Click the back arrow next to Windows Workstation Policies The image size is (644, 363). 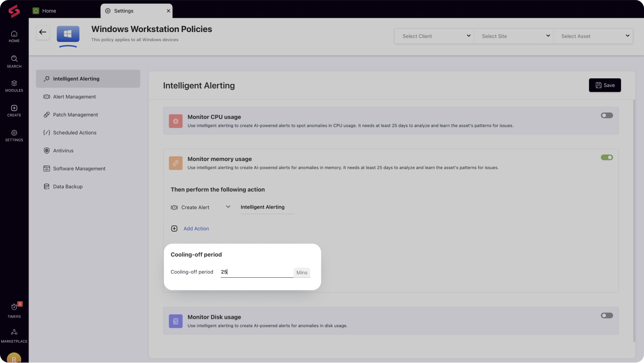[x=42, y=32]
